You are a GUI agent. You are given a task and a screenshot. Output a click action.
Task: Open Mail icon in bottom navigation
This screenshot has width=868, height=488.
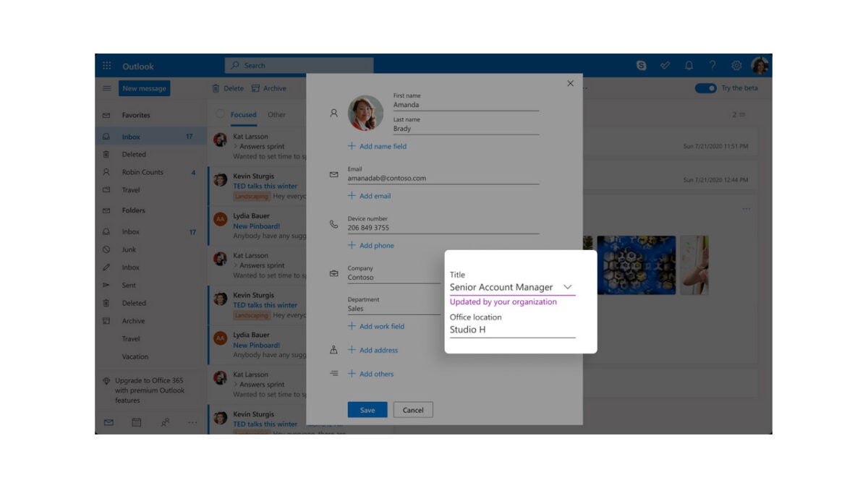coord(109,422)
